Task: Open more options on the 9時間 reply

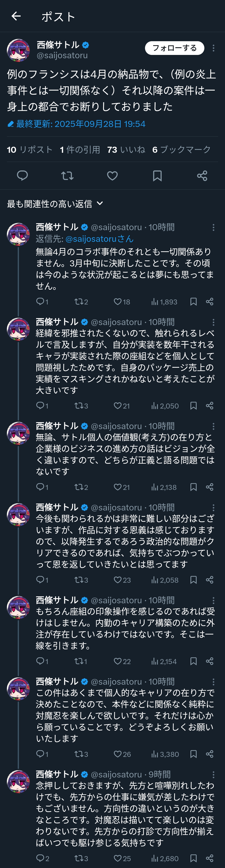Action: 213,774
